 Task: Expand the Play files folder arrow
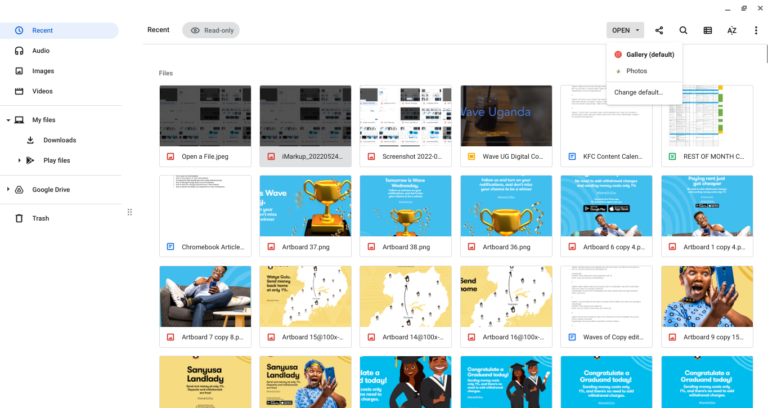(19, 160)
